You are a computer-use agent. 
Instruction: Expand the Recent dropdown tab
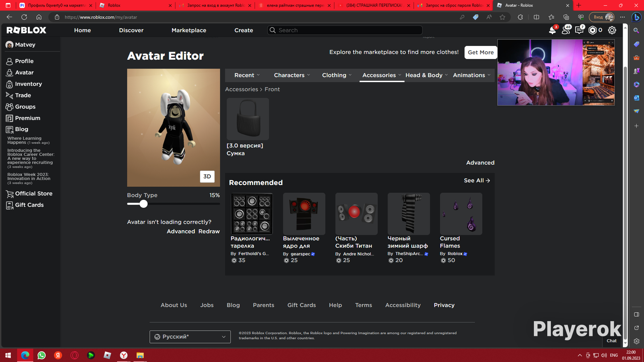[x=247, y=75]
